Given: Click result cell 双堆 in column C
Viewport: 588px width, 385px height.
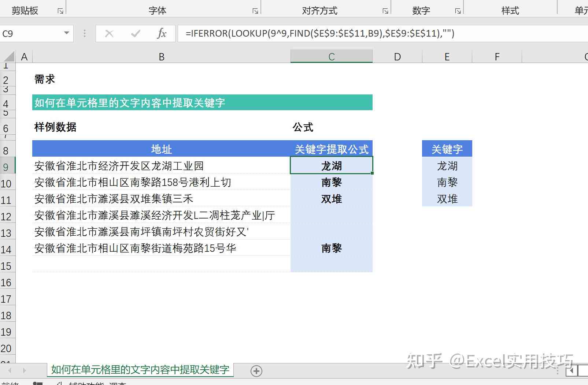Looking at the screenshot, I should (x=332, y=199).
